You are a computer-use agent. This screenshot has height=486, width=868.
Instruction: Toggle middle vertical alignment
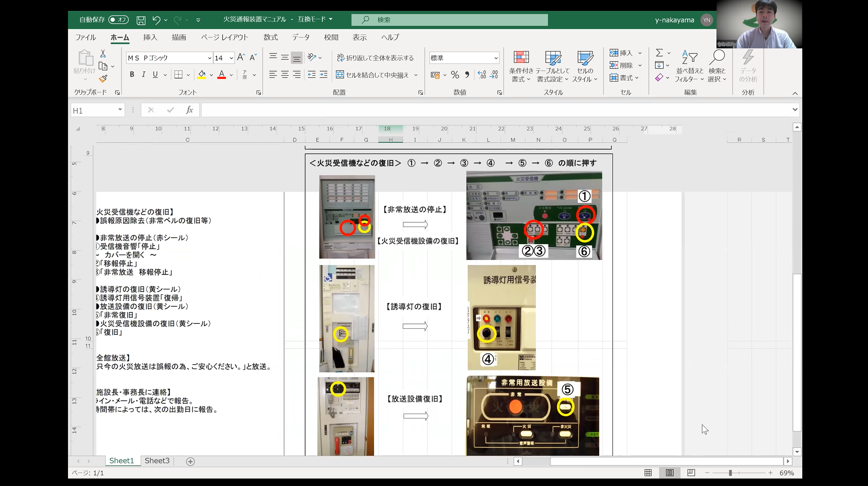point(285,58)
